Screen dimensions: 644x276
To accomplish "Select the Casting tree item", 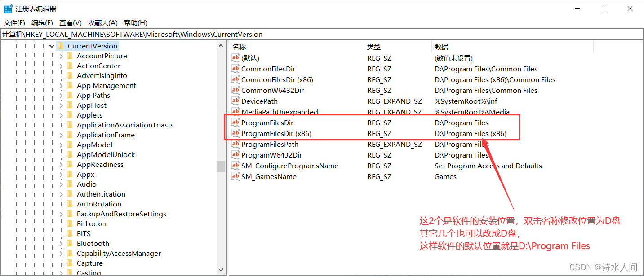I will (89, 272).
